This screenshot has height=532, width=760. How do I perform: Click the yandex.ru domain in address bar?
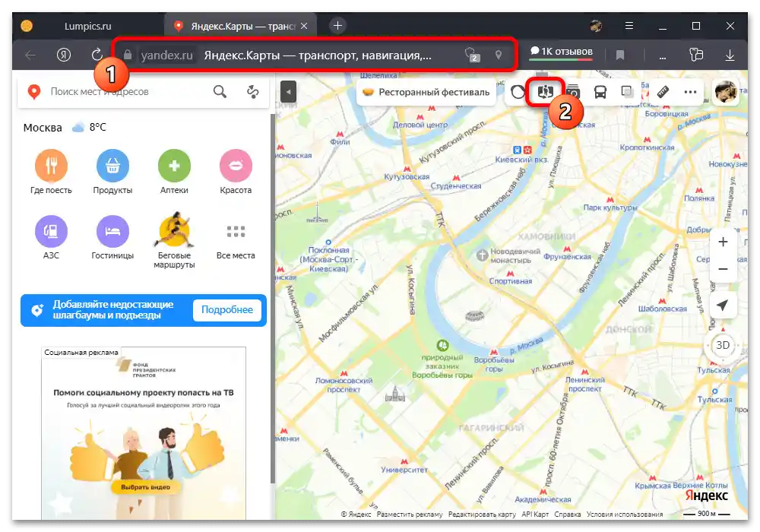166,55
